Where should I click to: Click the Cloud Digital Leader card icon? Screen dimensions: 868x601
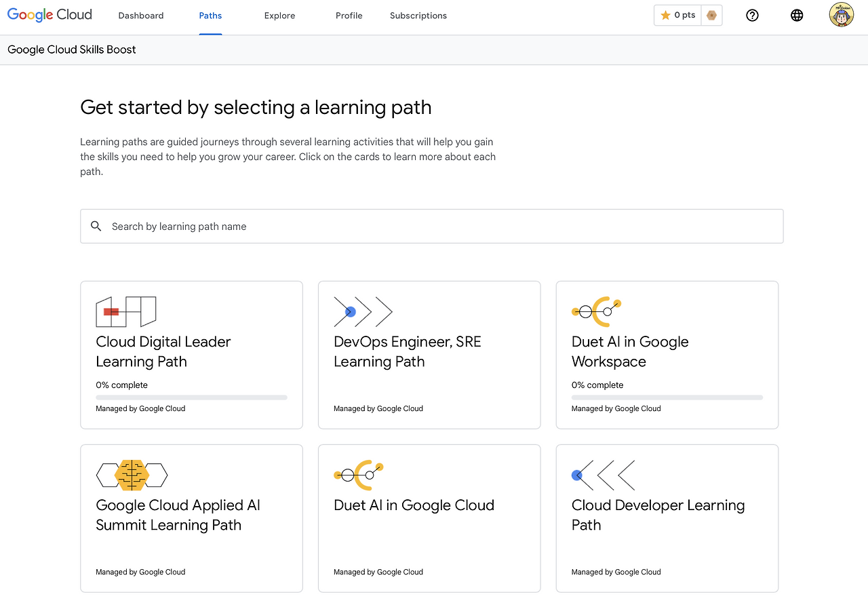126,311
